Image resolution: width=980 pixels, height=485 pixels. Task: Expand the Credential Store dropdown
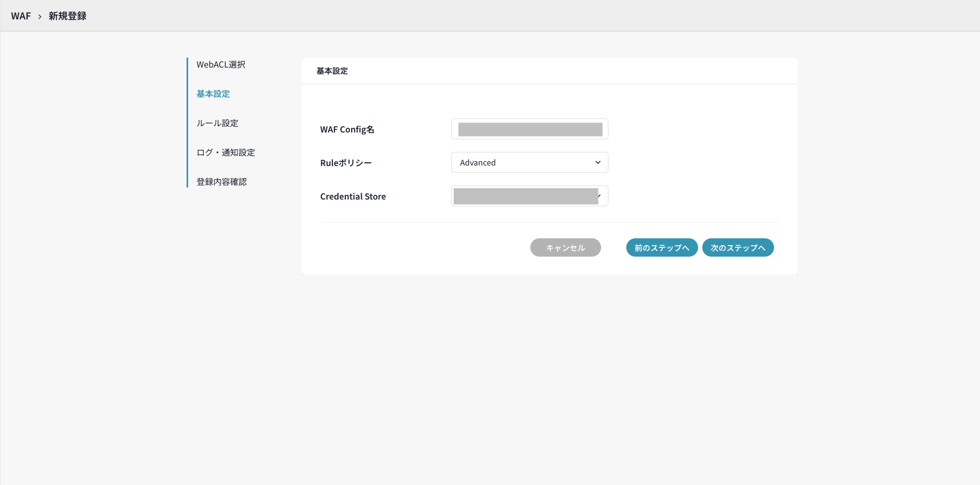529,196
